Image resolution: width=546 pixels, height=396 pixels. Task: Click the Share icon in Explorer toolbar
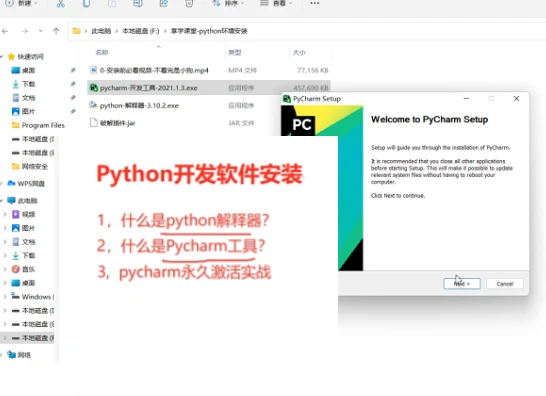[164, 3]
